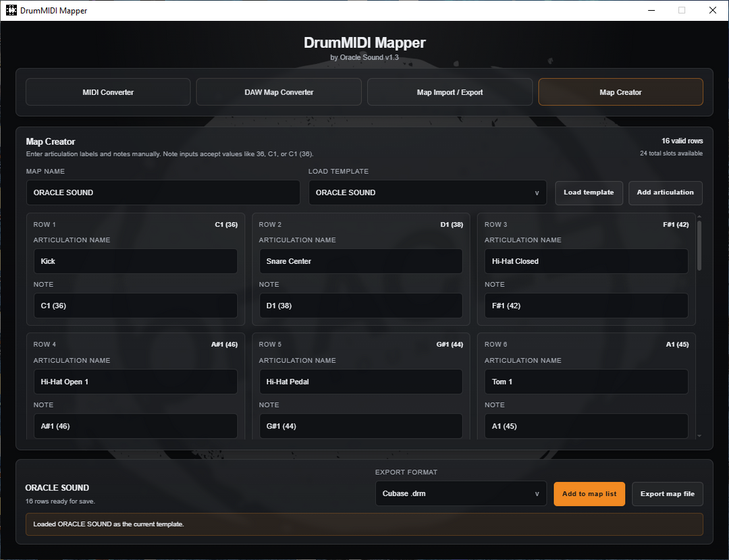The image size is (729, 560).
Task: Open the Export Format dropdown showing Cubase .drm
Action: tap(460, 493)
